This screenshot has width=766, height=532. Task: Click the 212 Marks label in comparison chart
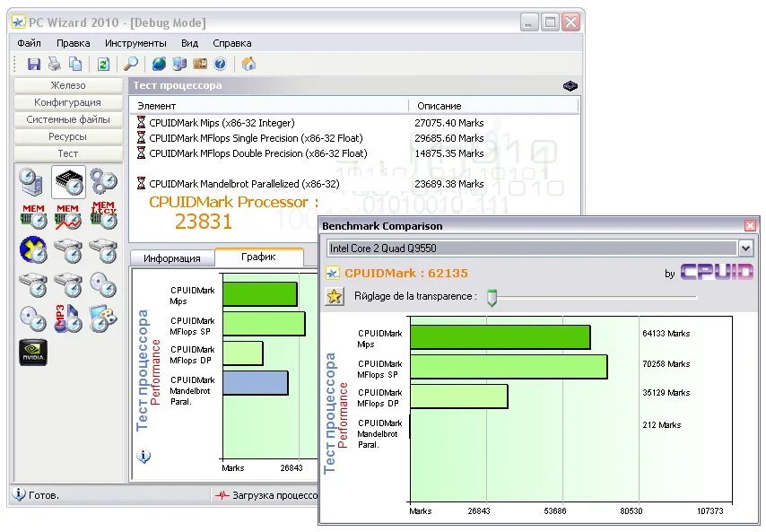[661, 425]
